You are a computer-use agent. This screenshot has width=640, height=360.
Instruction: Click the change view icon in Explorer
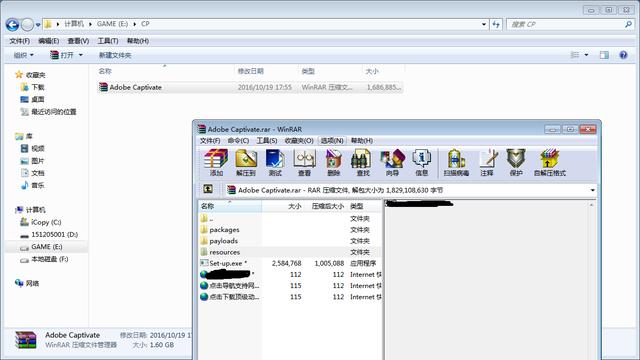click(575, 55)
